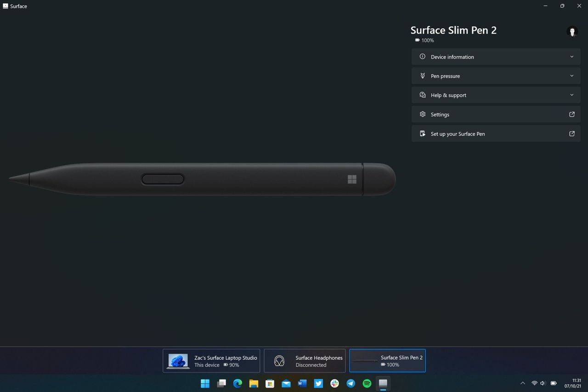Expand the Pen pressure section
The height and width of the screenshot is (392, 588).
(x=496, y=76)
